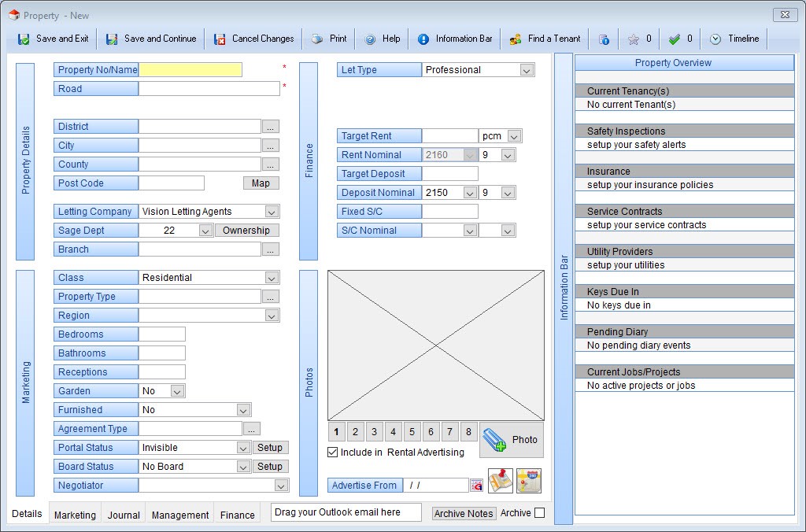
Task: Open the Let Type dropdown
Action: [527, 70]
